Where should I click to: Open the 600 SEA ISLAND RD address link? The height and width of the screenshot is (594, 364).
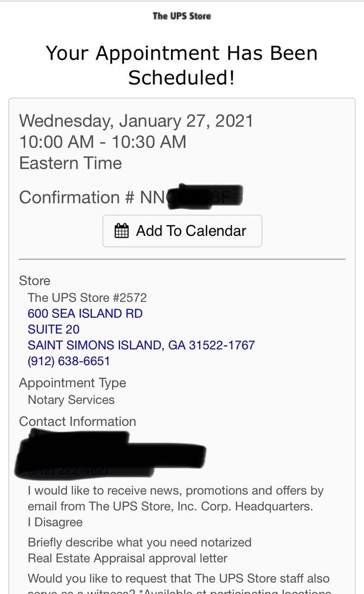point(85,313)
